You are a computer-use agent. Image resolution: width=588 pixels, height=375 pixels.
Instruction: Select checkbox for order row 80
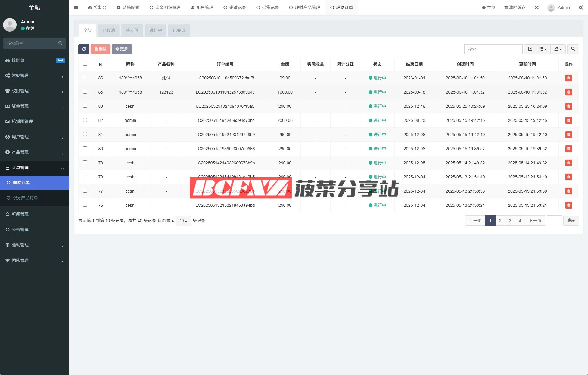point(85,148)
